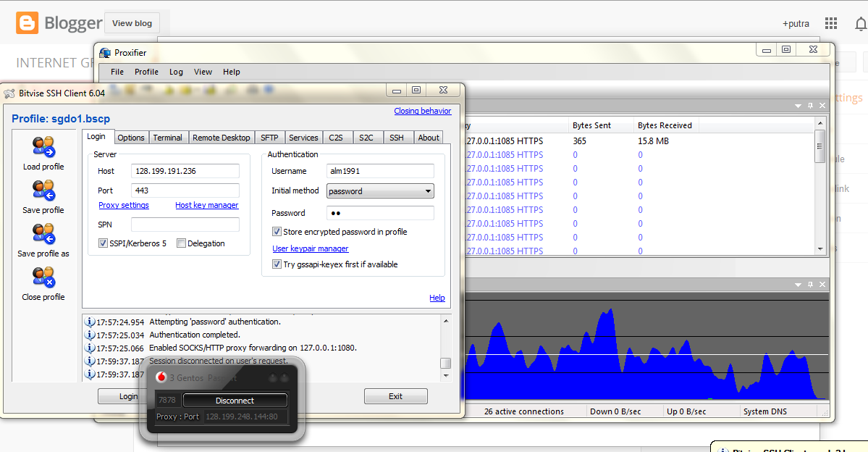The height and width of the screenshot is (452, 868).
Task: Click the Blogger logo icon
Action: [27, 22]
